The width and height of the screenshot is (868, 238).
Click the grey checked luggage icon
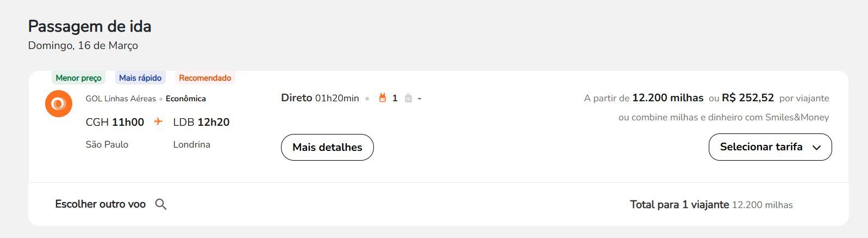[x=408, y=98]
